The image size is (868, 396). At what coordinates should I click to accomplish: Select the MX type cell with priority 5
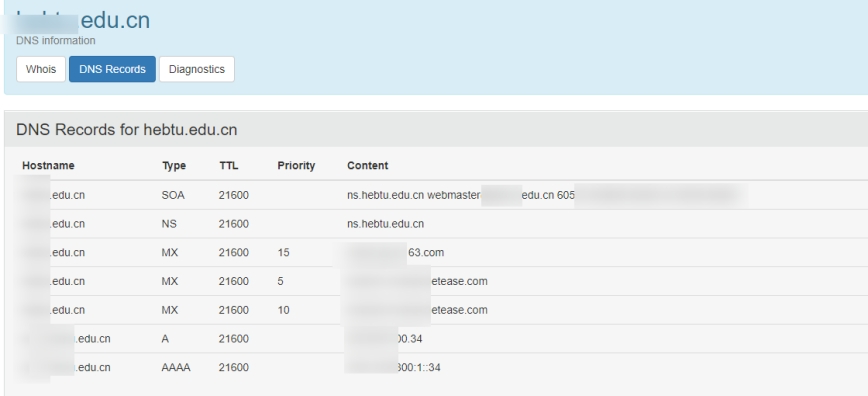point(169,281)
